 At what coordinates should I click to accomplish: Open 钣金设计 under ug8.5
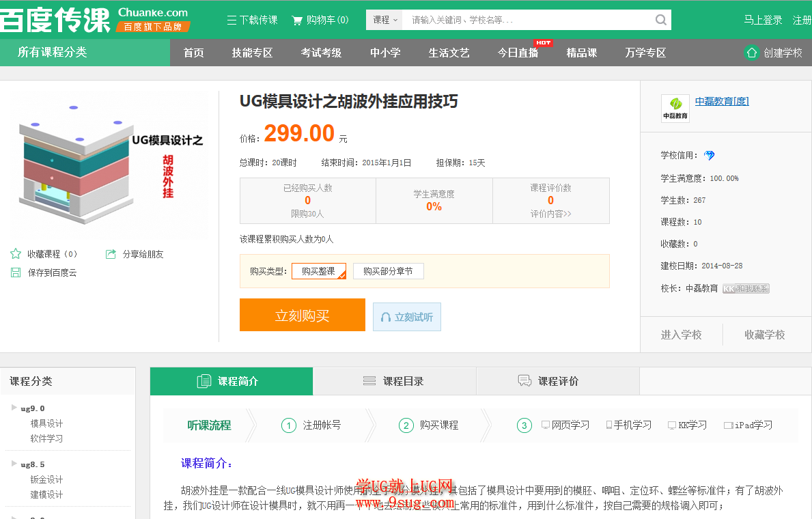pyautogui.click(x=46, y=479)
